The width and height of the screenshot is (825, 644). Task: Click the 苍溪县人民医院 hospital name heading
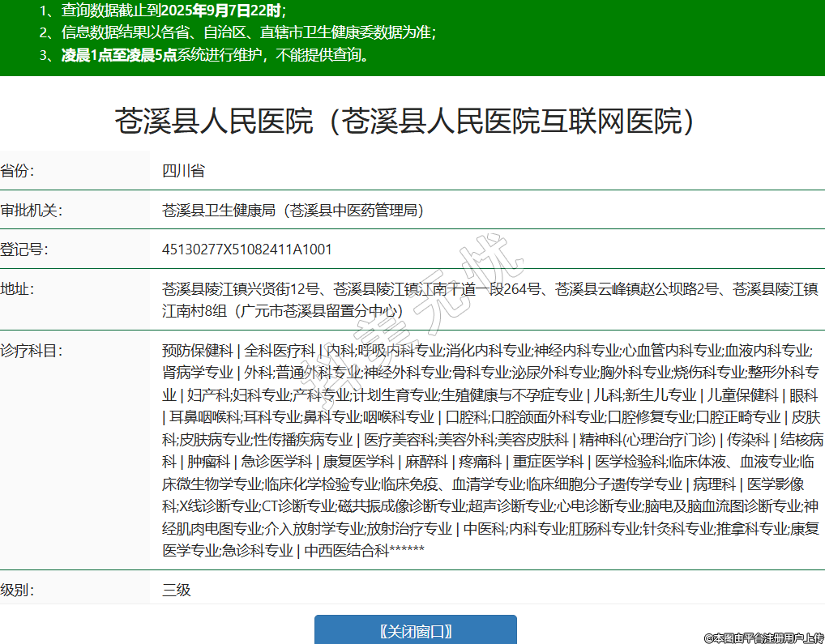405,122
